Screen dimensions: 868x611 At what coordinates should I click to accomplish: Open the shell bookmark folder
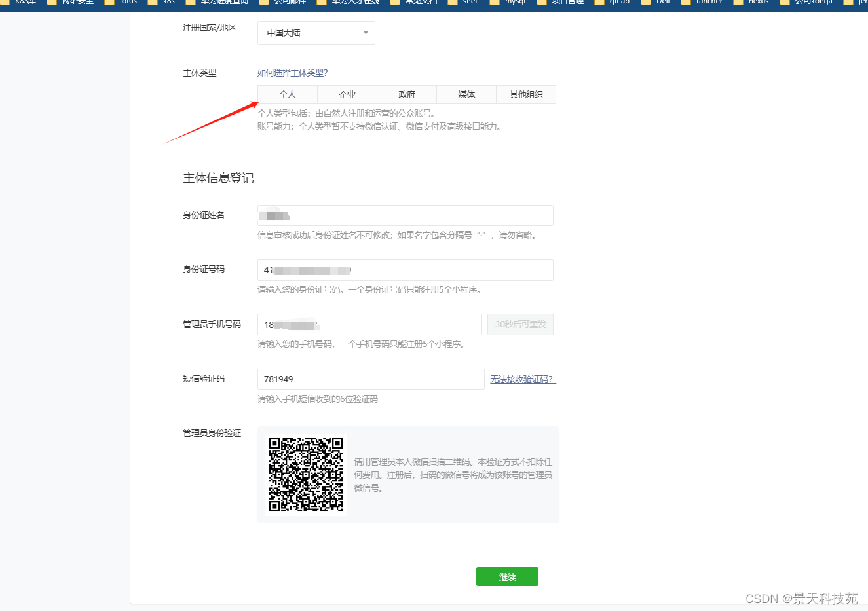click(x=464, y=3)
